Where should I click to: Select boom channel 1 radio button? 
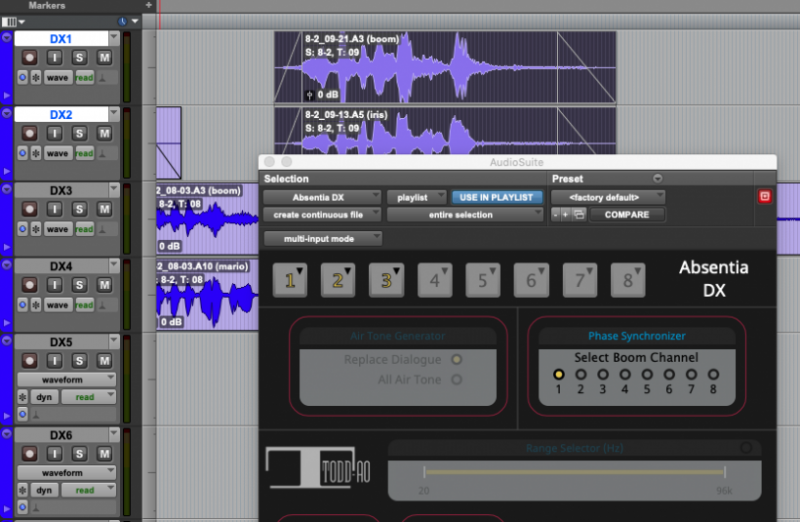pyautogui.click(x=559, y=375)
